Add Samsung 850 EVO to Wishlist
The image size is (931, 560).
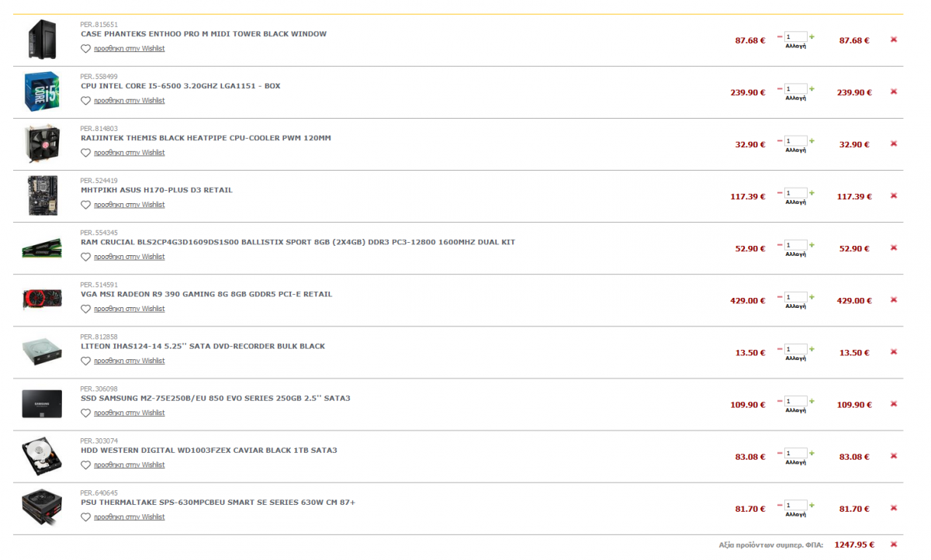(130, 413)
